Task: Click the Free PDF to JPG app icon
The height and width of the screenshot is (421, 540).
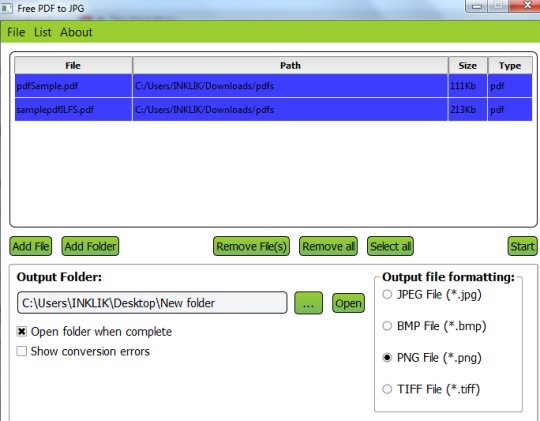Action: click(x=7, y=8)
